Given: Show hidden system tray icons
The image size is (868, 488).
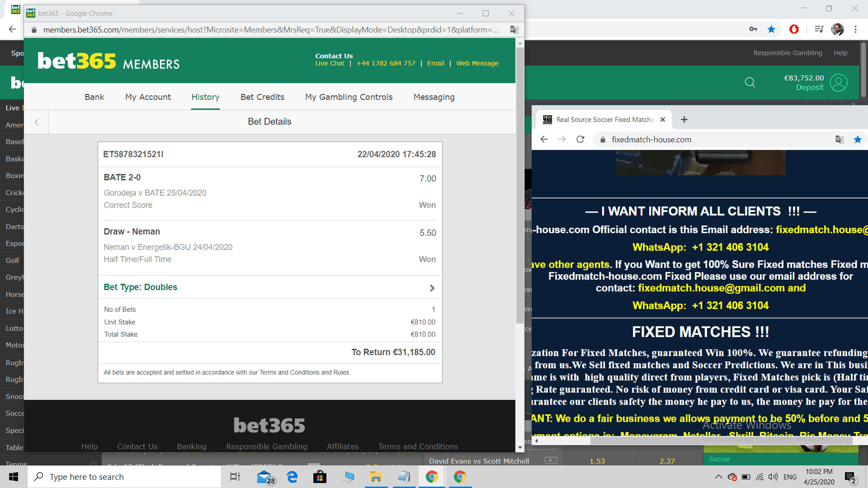Looking at the screenshot, I should pyautogui.click(x=718, y=477).
